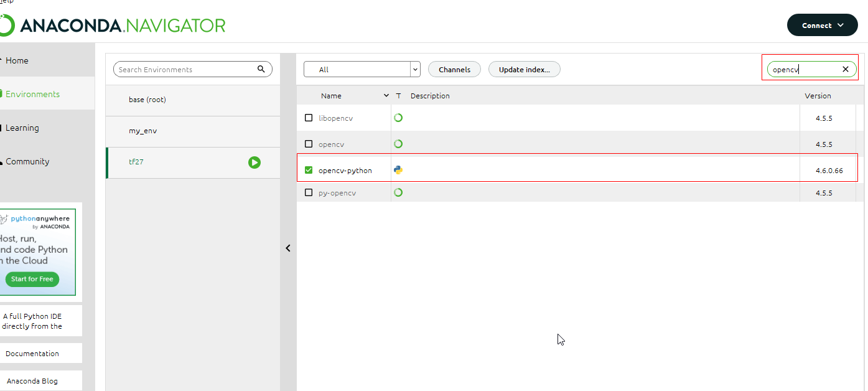
Task: Select the tf27 environment
Action: pyautogui.click(x=193, y=163)
